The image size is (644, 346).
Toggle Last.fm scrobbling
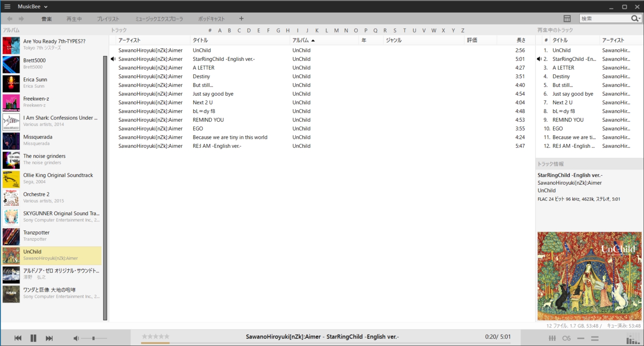566,338
